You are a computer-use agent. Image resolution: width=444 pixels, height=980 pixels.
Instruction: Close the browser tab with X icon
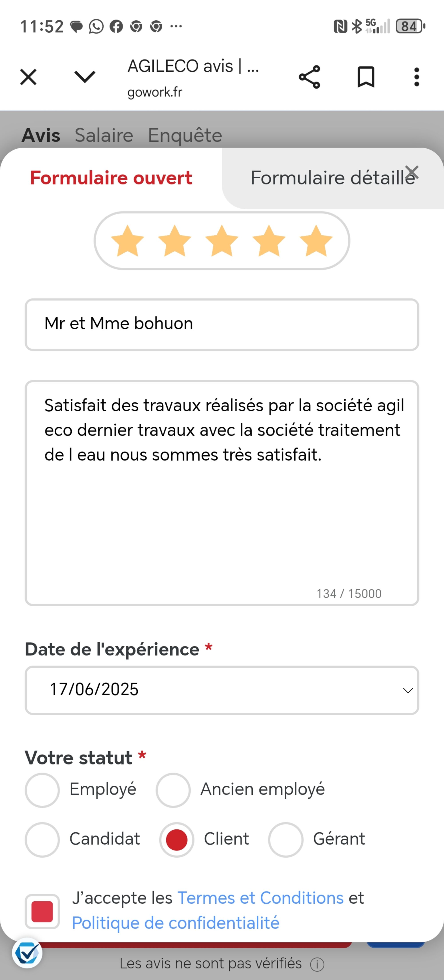pyautogui.click(x=28, y=77)
